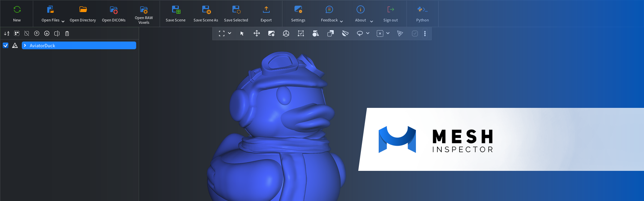The image size is (644, 201).
Task: Click the Save Scene As button
Action: click(x=206, y=13)
